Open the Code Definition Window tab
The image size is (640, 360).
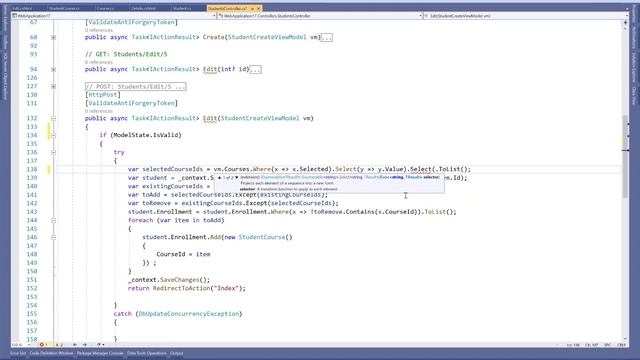point(51,353)
